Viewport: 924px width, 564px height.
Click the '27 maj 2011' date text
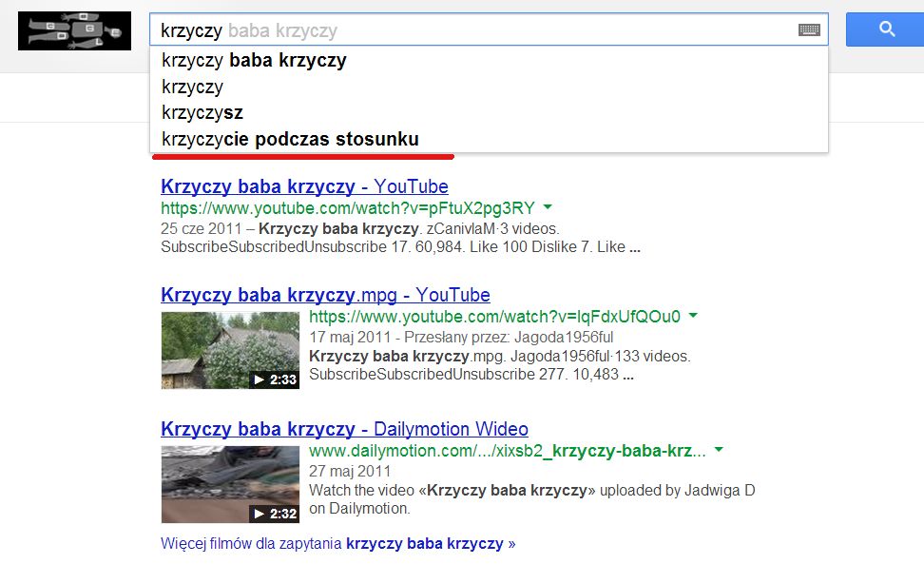pos(350,472)
